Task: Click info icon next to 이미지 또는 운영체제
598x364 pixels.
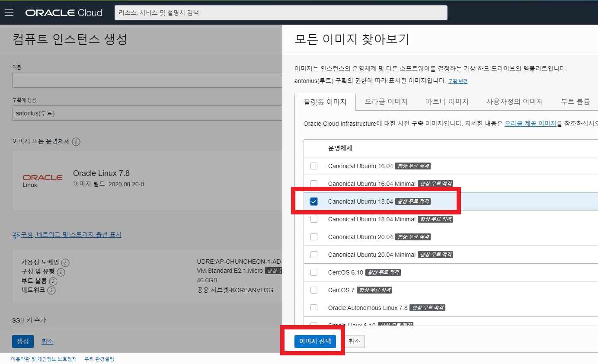Action: coord(76,142)
